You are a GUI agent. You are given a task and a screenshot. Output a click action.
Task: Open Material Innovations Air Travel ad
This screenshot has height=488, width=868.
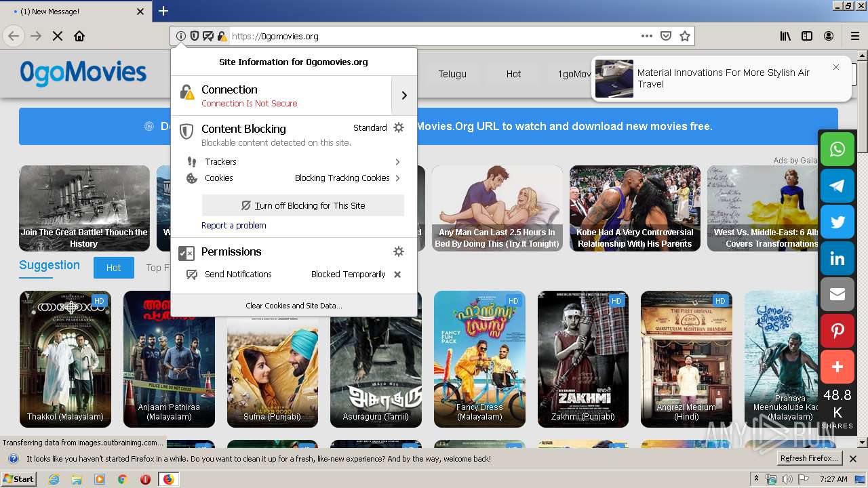click(721, 79)
